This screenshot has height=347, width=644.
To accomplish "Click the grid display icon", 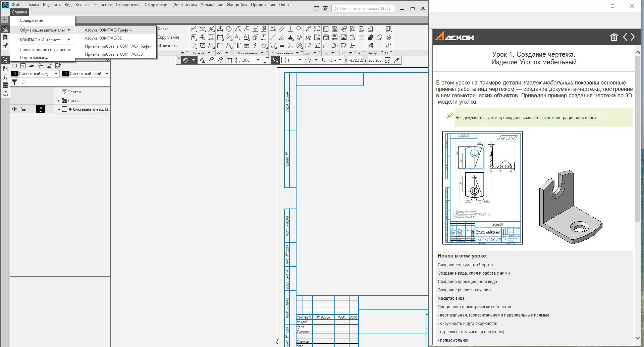I will coord(230,60).
